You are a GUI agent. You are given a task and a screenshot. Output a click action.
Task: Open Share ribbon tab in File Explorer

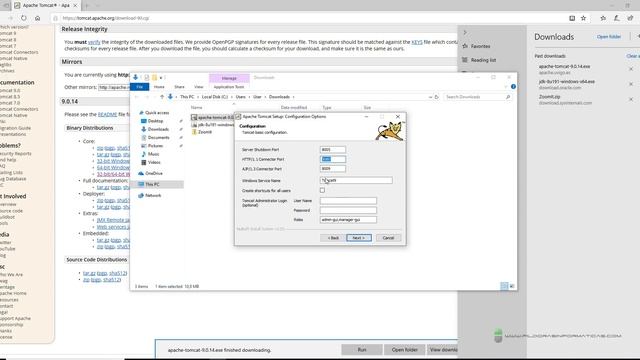[179, 87]
